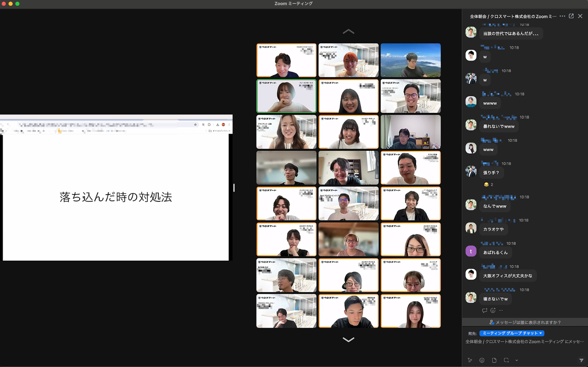This screenshot has height=367, width=588.
Task: Select the 大阪オフィスが大丈夫かな chat message
Action: coord(508,276)
